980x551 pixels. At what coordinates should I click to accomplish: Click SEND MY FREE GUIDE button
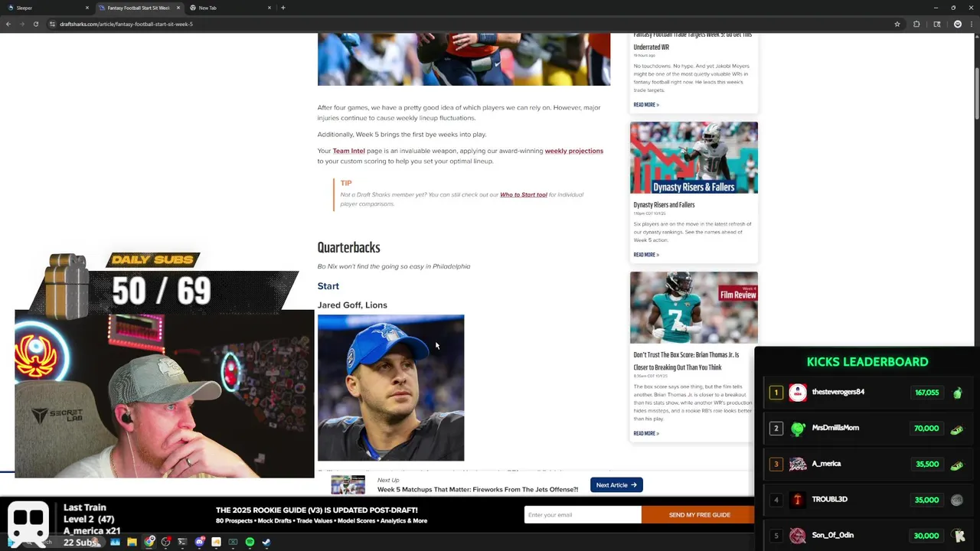[699, 515]
